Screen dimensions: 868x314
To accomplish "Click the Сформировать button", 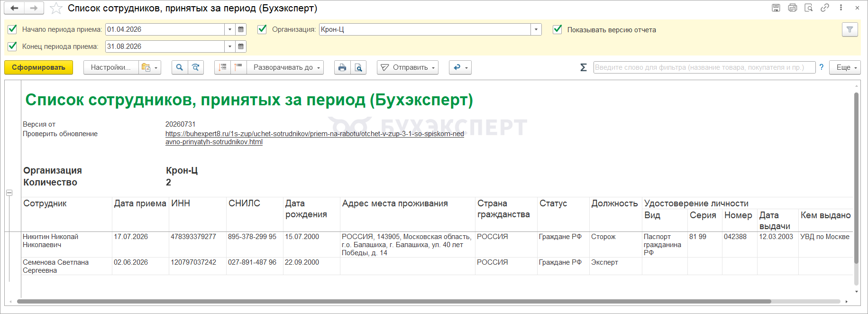I will click(38, 67).
